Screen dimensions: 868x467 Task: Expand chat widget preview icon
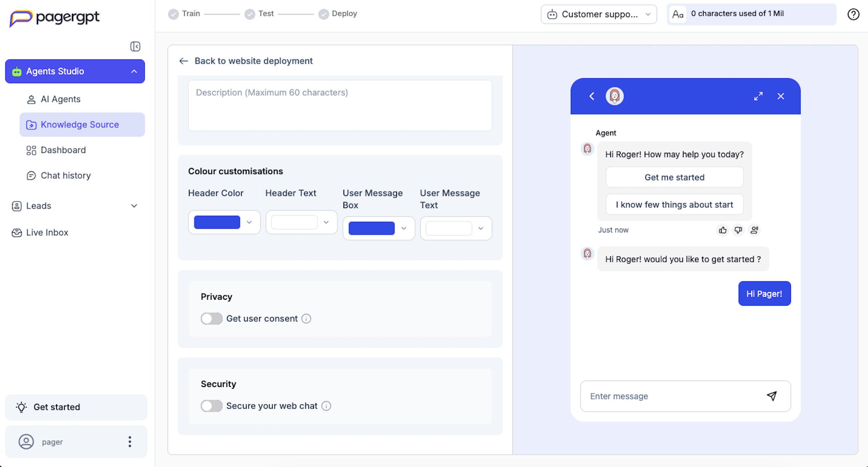pyautogui.click(x=758, y=97)
